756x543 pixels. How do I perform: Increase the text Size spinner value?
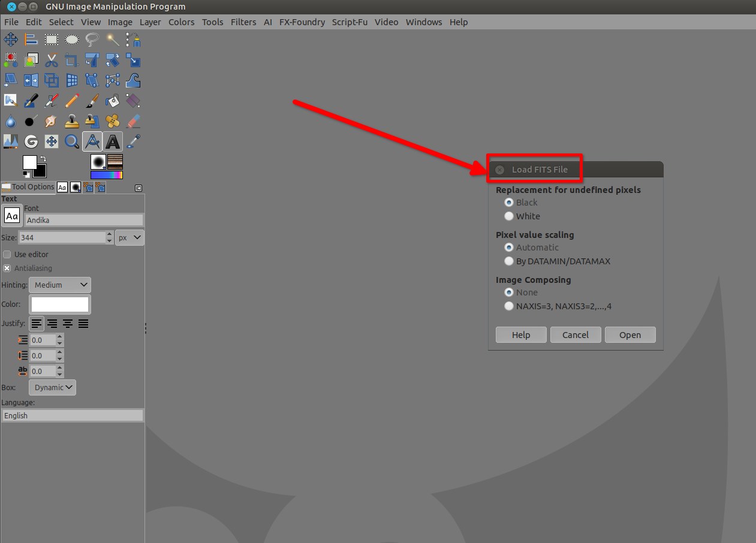(x=109, y=234)
